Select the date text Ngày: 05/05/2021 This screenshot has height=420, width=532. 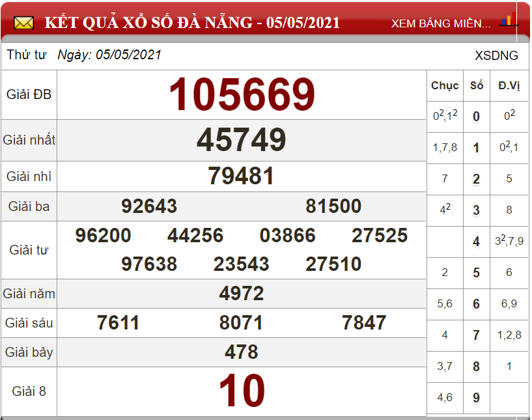click(x=109, y=55)
